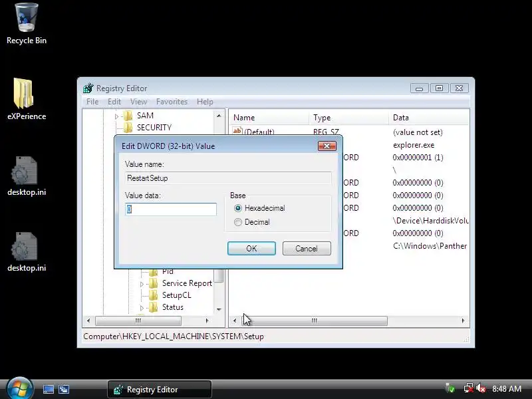Close the Edit DWORD dialog
532x399 pixels.
(x=327, y=146)
